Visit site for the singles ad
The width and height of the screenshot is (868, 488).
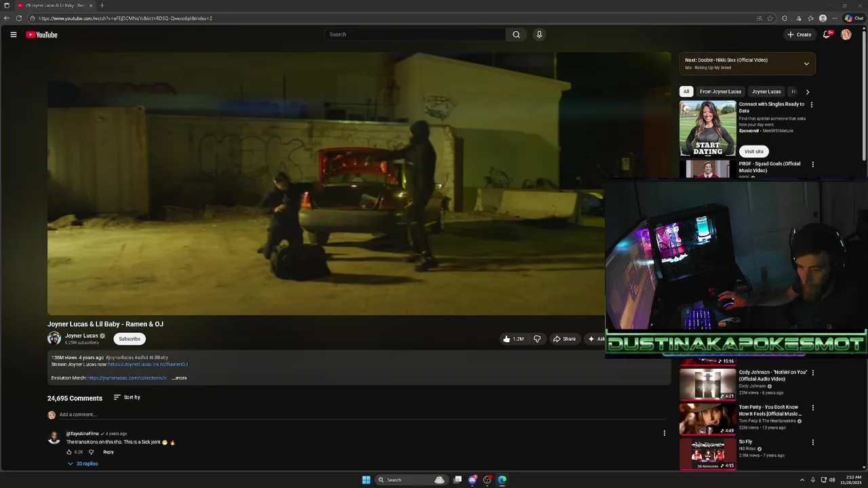(753, 152)
